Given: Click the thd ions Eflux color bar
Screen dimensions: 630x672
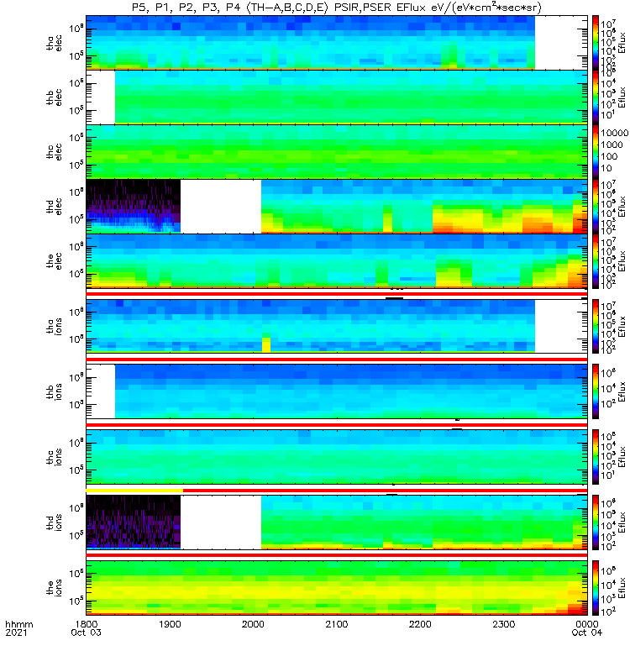Looking at the screenshot, I should pyautogui.click(x=596, y=522).
